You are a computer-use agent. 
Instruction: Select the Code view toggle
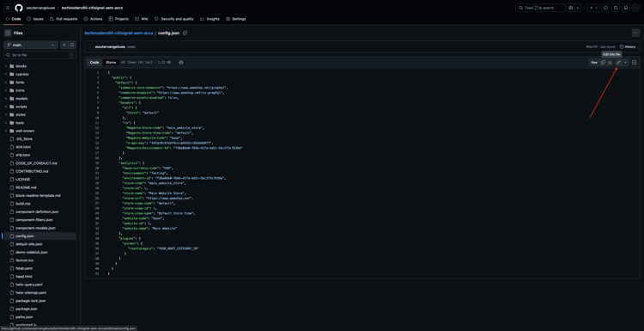click(94, 63)
